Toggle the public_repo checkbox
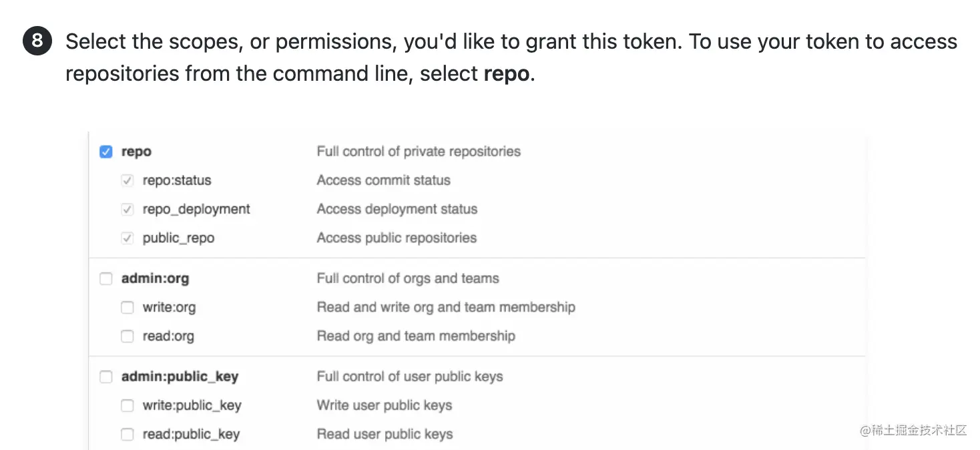 [127, 238]
